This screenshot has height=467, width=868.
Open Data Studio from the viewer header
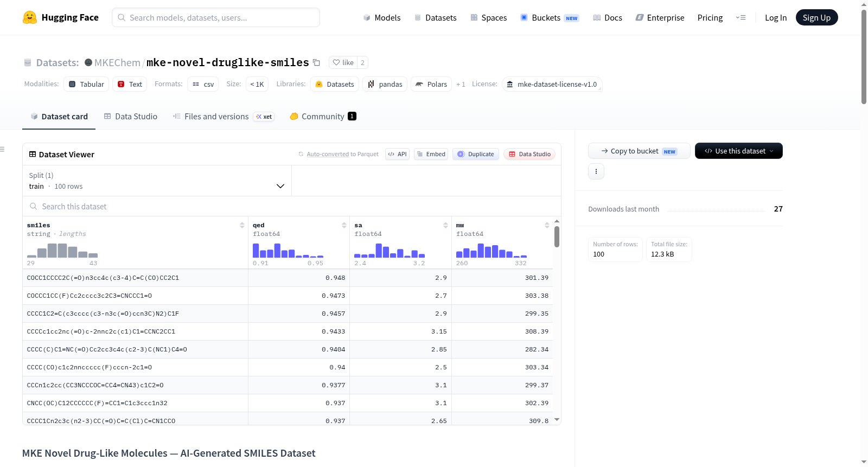(x=529, y=154)
